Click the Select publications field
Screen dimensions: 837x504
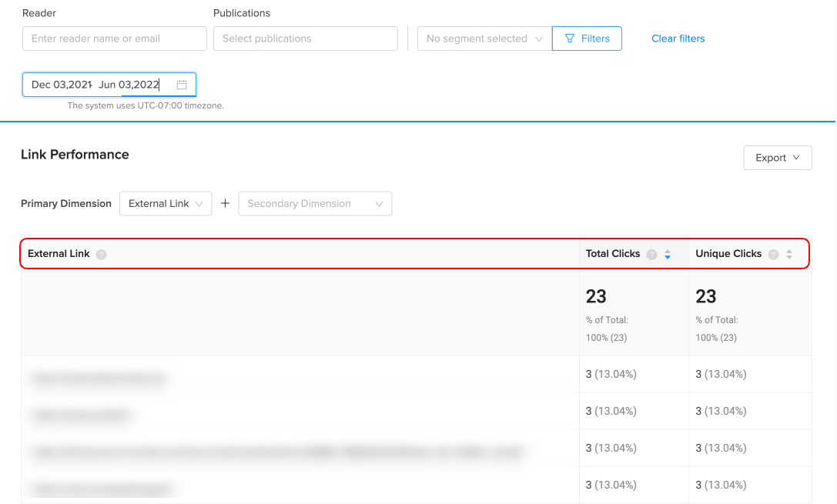point(305,38)
